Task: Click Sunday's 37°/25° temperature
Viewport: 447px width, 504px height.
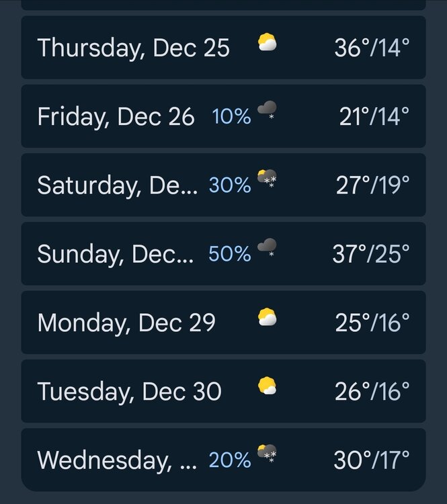Action: [x=371, y=254]
